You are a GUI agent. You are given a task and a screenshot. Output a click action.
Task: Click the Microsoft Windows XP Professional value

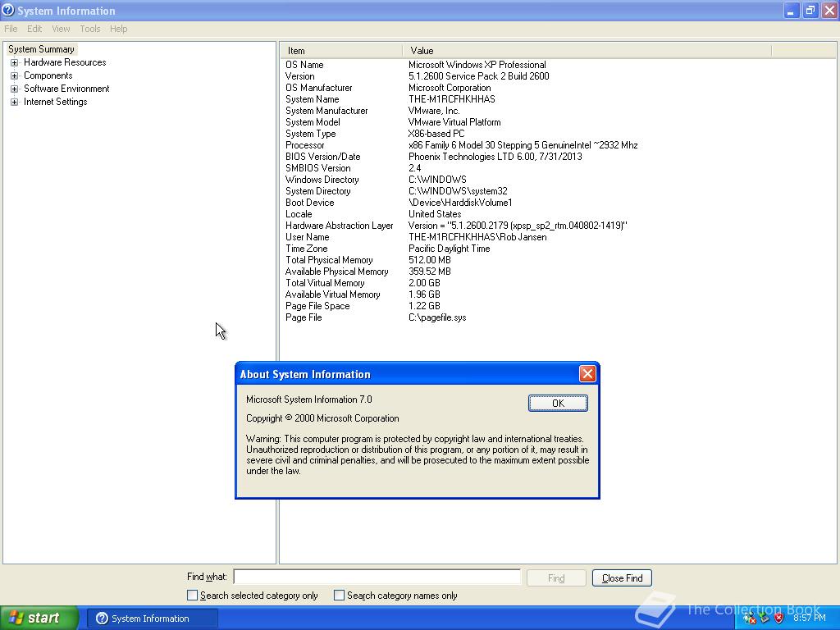(x=477, y=65)
